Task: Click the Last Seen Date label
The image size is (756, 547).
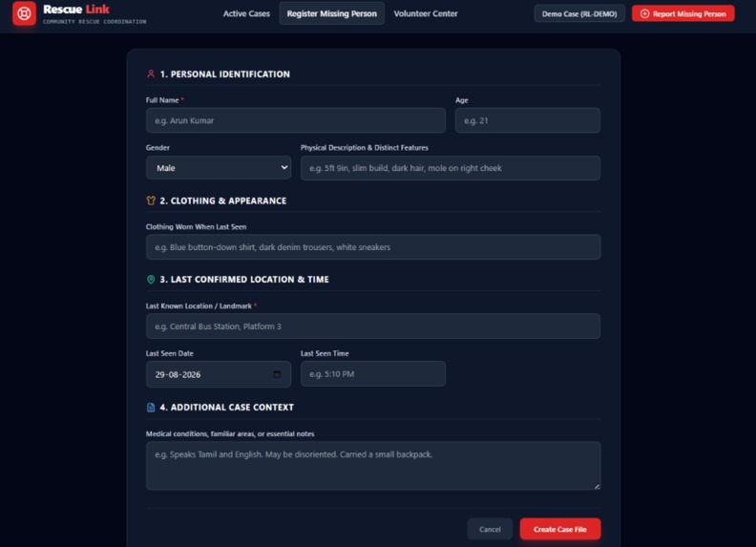Action: [x=170, y=353]
